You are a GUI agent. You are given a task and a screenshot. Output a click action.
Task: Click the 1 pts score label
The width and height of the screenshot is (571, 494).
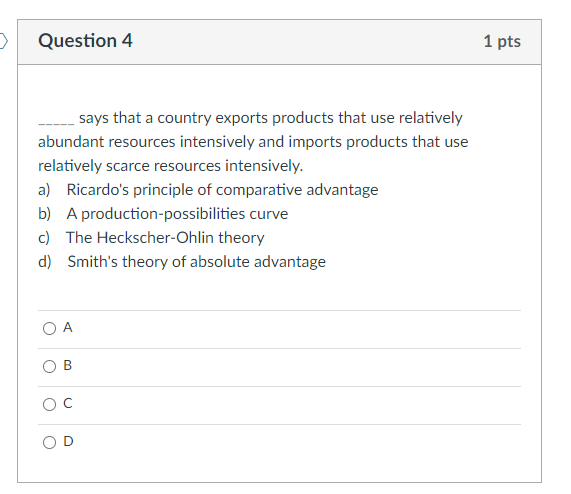click(x=502, y=41)
